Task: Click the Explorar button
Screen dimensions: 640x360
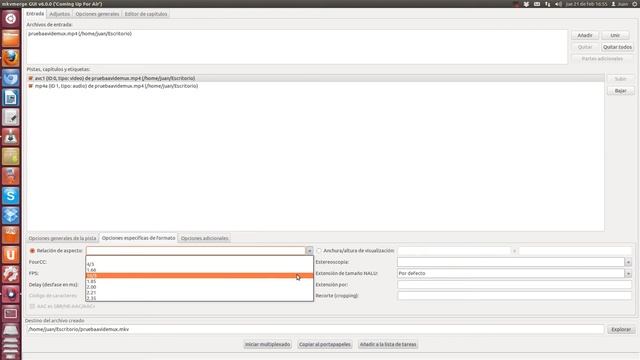Action: [x=621, y=329]
